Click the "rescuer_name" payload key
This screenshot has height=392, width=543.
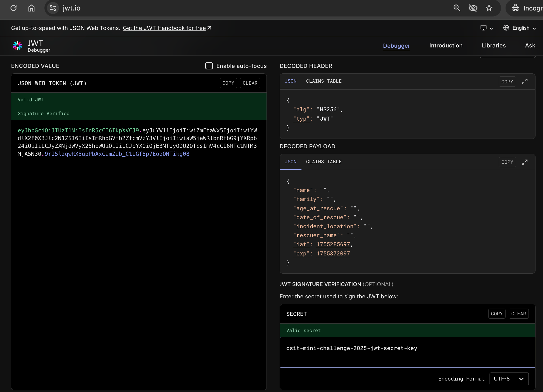[316, 235]
